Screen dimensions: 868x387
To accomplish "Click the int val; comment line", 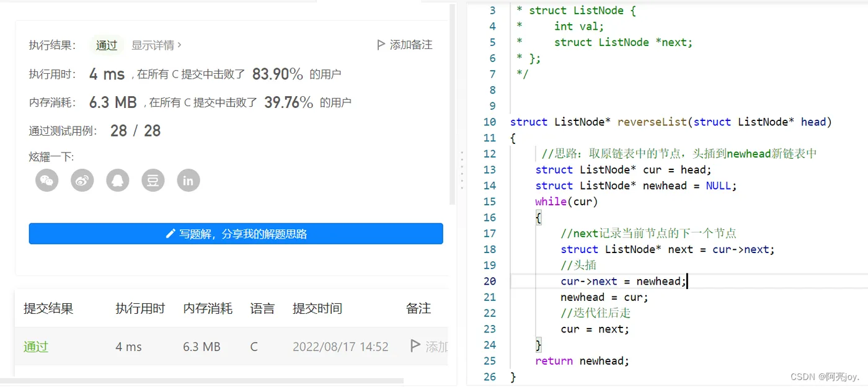I will [x=579, y=26].
